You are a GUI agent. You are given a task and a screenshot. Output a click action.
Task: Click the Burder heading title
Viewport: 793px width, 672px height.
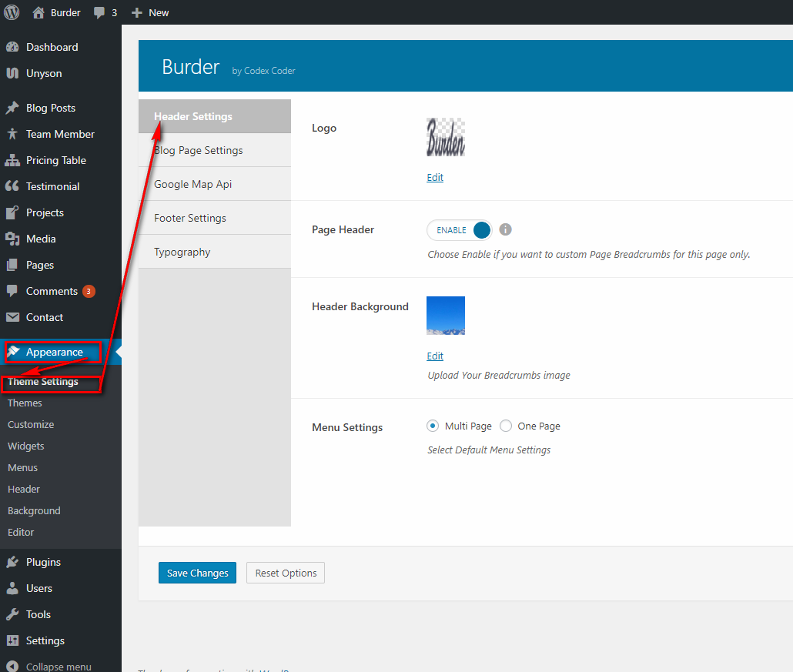191,67
